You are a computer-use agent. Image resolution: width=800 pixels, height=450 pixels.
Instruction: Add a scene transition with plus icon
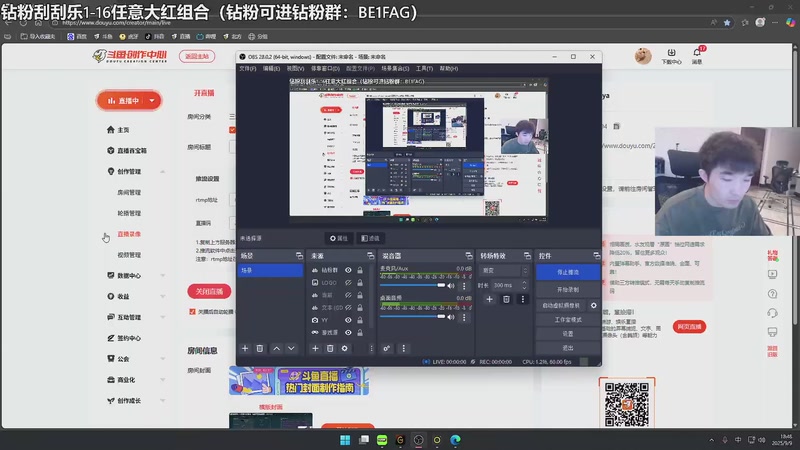(x=489, y=299)
